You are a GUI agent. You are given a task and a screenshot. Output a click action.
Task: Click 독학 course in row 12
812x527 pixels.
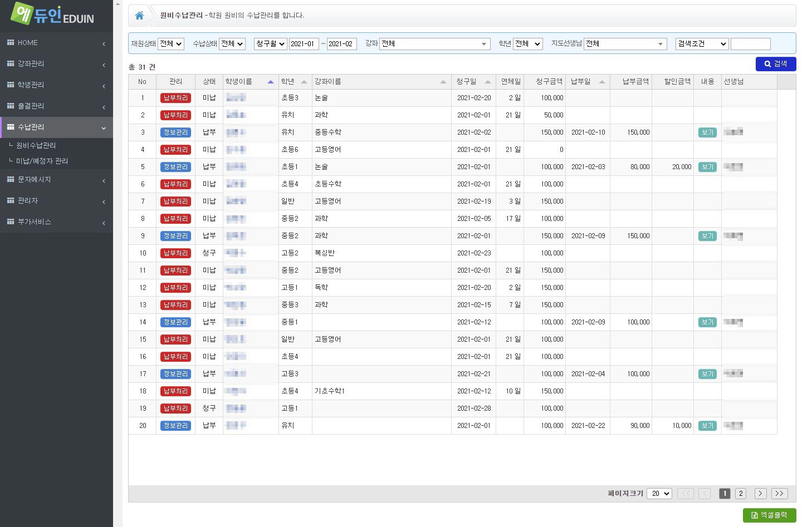coord(321,288)
